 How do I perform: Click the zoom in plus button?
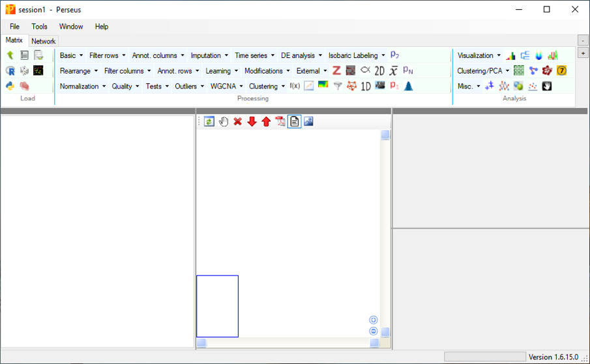click(x=374, y=320)
